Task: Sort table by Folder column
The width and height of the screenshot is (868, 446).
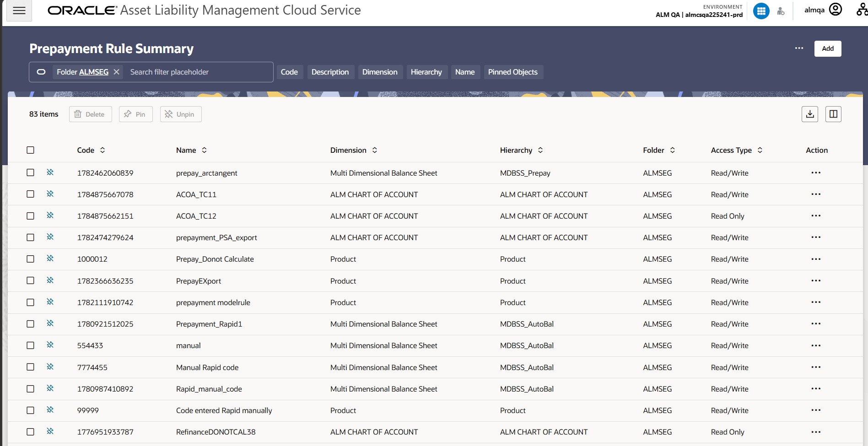Action: pos(673,150)
